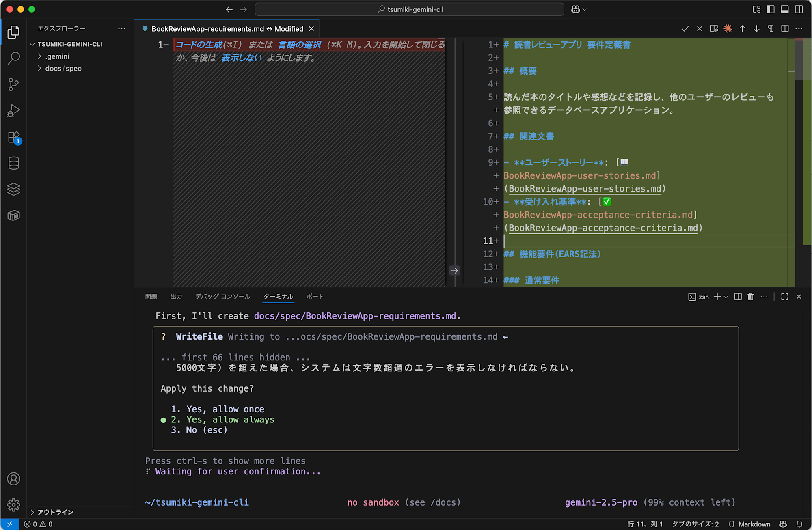Select the BookReviewApp-requirements.md Modified tab
This screenshot has width=812, height=530.
[x=227, y=29]
